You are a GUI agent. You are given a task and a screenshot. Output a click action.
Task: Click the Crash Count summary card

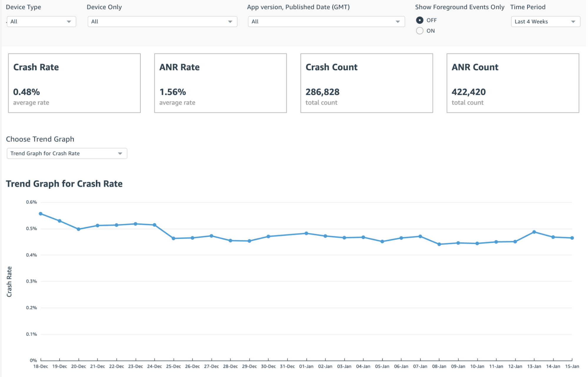coord(366,83)
